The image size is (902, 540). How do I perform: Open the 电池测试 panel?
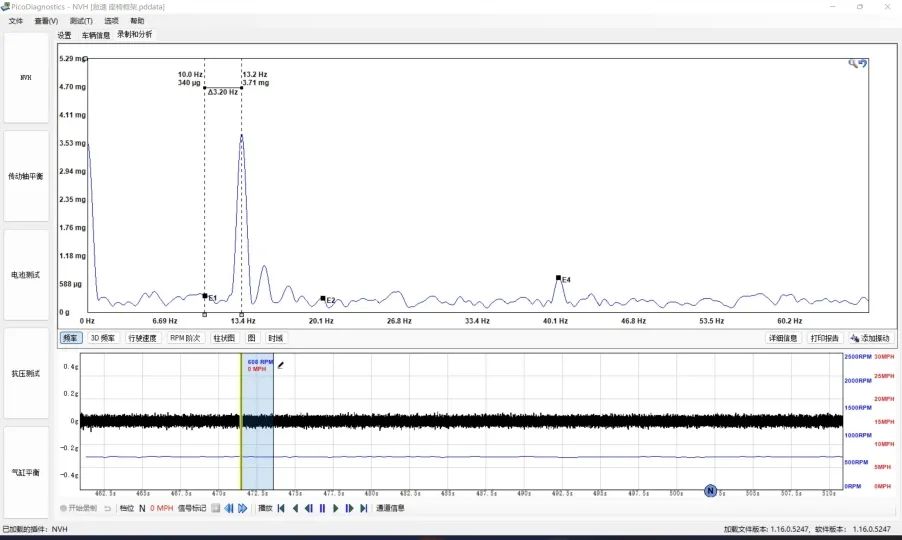pos(26,275)
